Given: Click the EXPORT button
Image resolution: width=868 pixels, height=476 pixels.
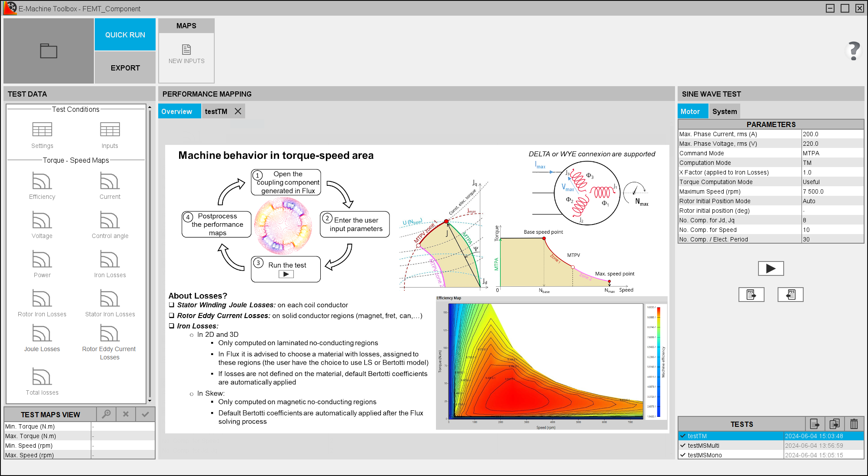Looking at the screenshot, I should [125, 68].
